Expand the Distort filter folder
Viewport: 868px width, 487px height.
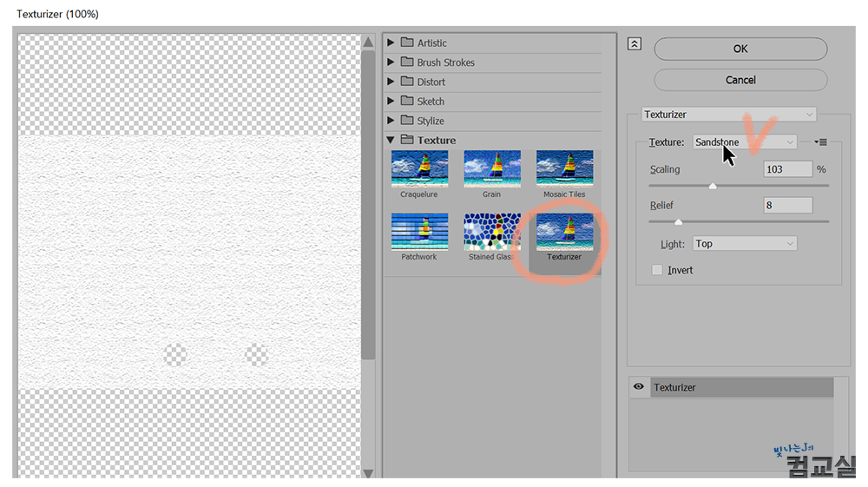click(x=391, y=82)
